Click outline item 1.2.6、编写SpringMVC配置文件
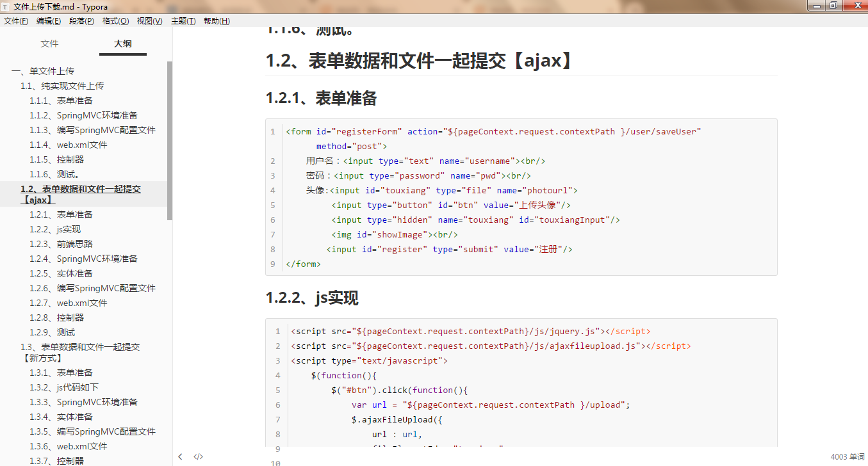 coord(92,288)
